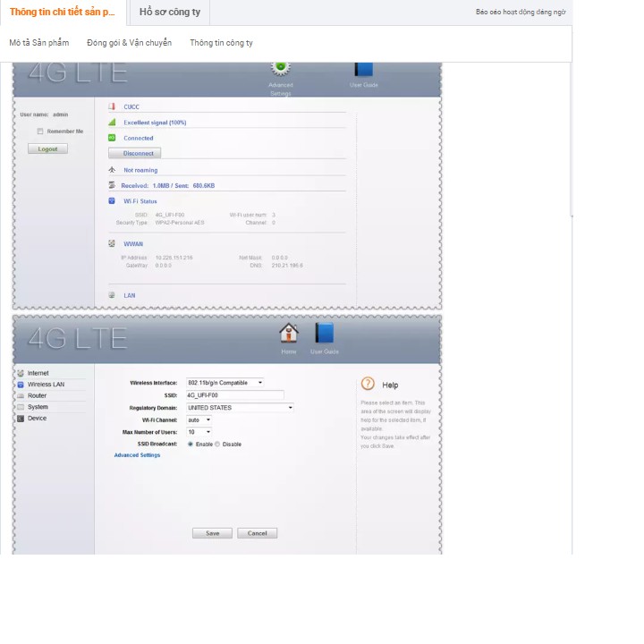Open the Advanced Settings gear icon

click(280, 69)
